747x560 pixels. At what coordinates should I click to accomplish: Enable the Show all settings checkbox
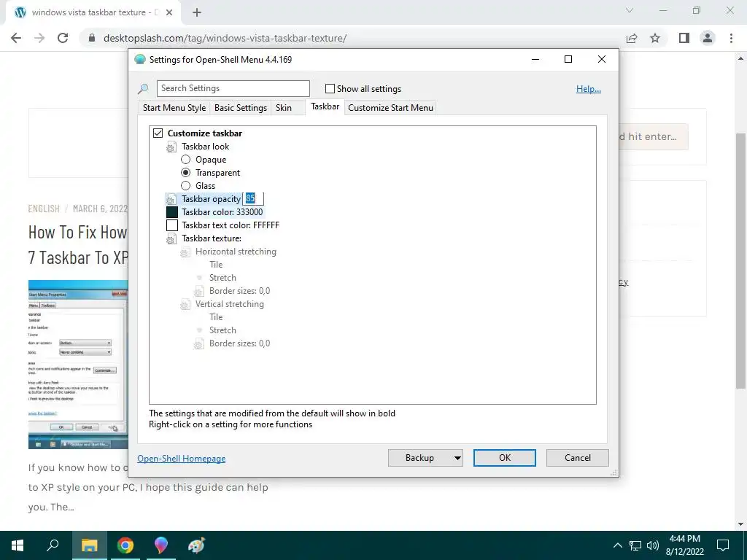(x=330, y=88)
